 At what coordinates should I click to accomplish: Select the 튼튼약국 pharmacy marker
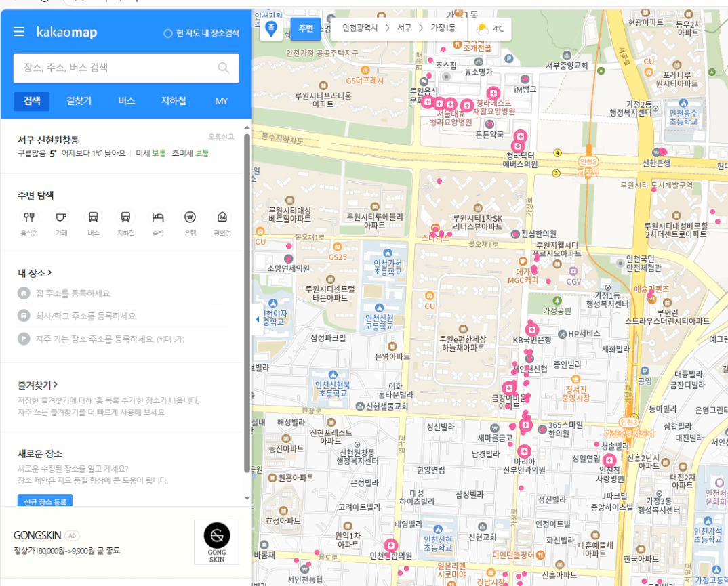pyautogui.click(x=489, y=125)
